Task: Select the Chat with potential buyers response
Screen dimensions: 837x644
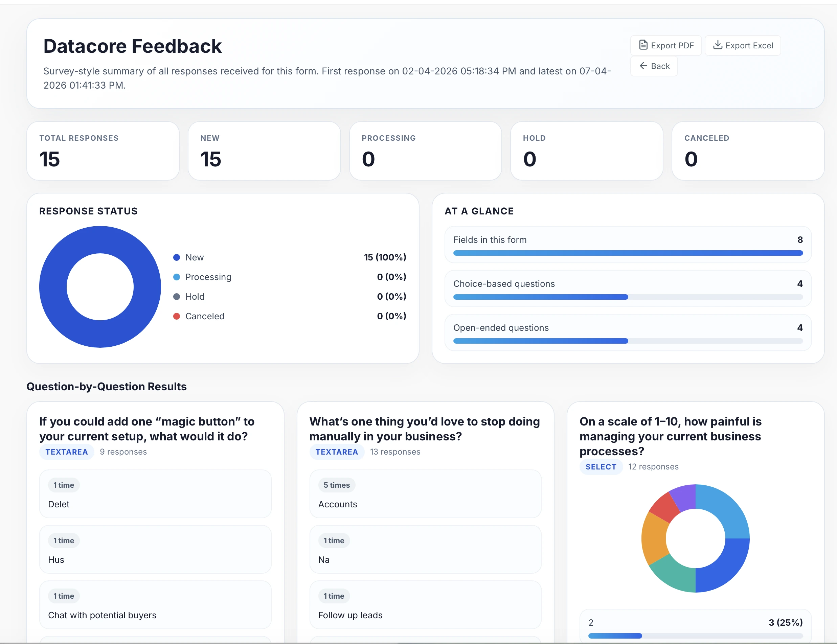Action: [x=155, y=605]
